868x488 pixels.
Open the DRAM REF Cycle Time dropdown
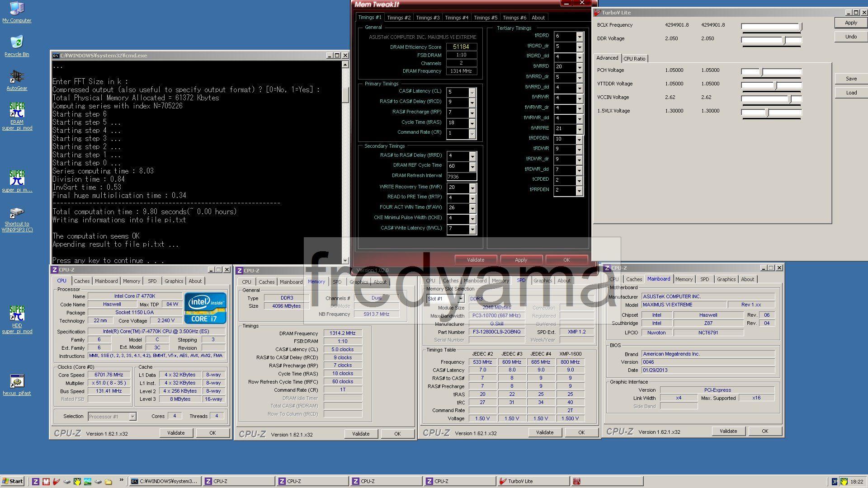472,166
